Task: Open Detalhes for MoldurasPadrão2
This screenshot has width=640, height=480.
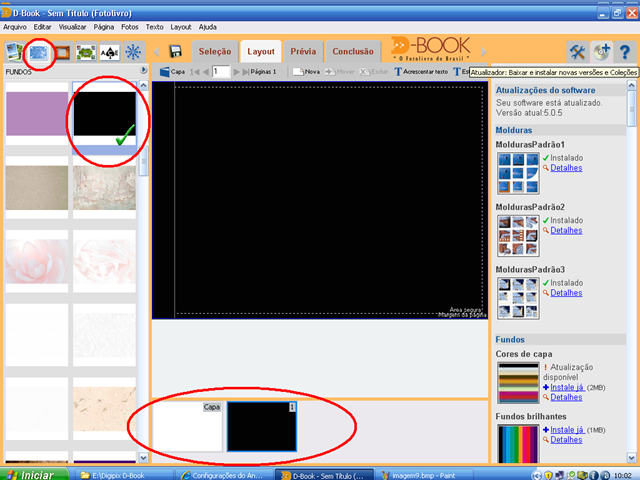Action: [566, 230]
